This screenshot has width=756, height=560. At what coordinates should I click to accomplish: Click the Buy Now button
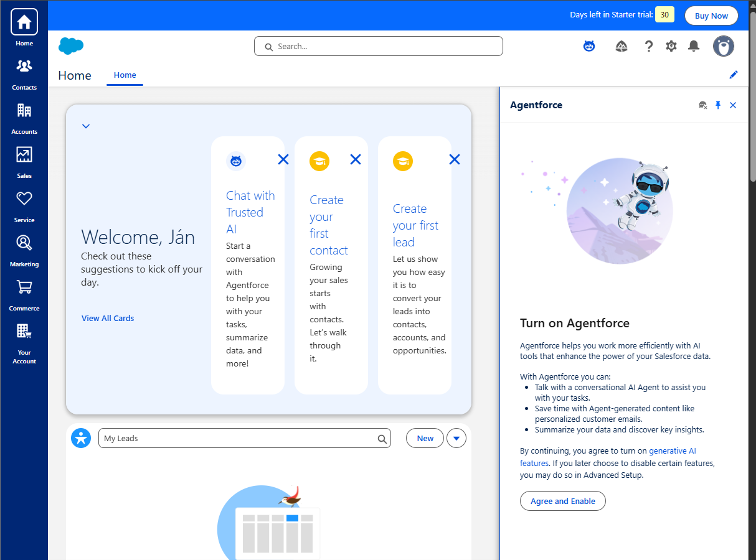coord(711,16)
